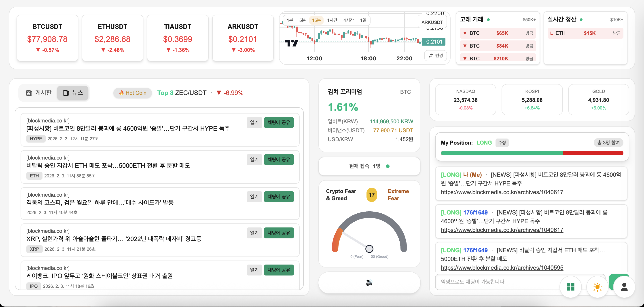Image resolution: width=644 pixels, height=307 pixels.
Task: Open the ARKUSDT chart symbol label
Action: [x=432, y=22]
